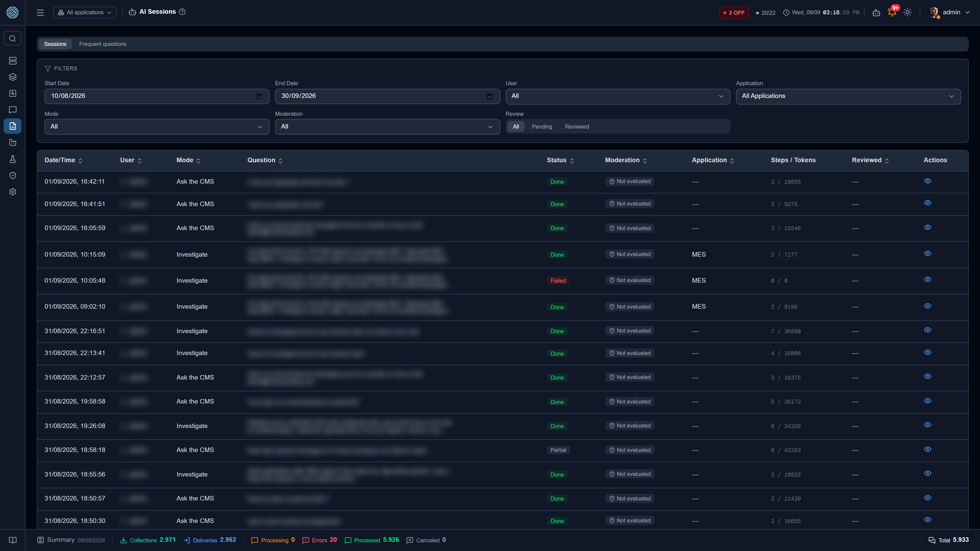Open the activity monitor sidebar icon

13,93
